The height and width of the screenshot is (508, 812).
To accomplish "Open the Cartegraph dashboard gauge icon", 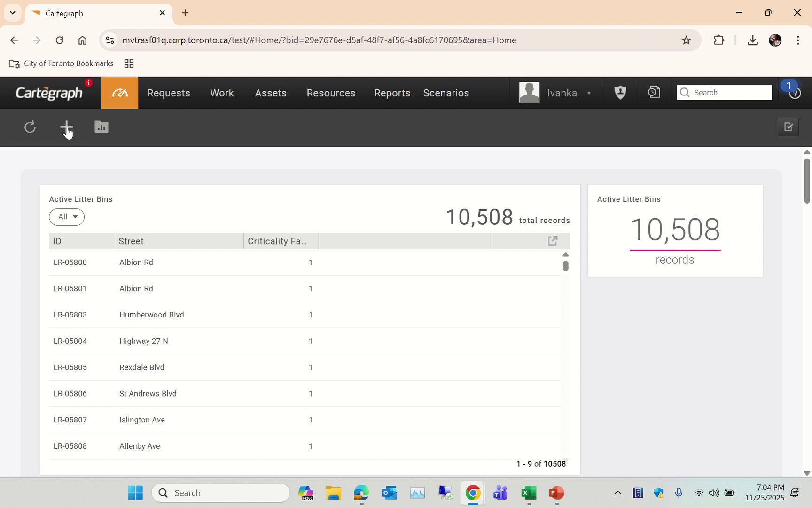I will [119, 93].
